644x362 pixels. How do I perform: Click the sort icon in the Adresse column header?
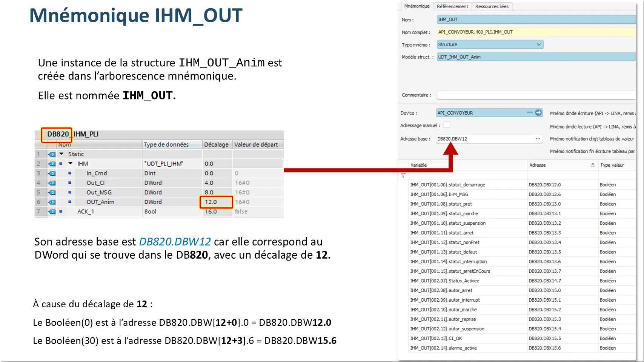coord(593,165)
